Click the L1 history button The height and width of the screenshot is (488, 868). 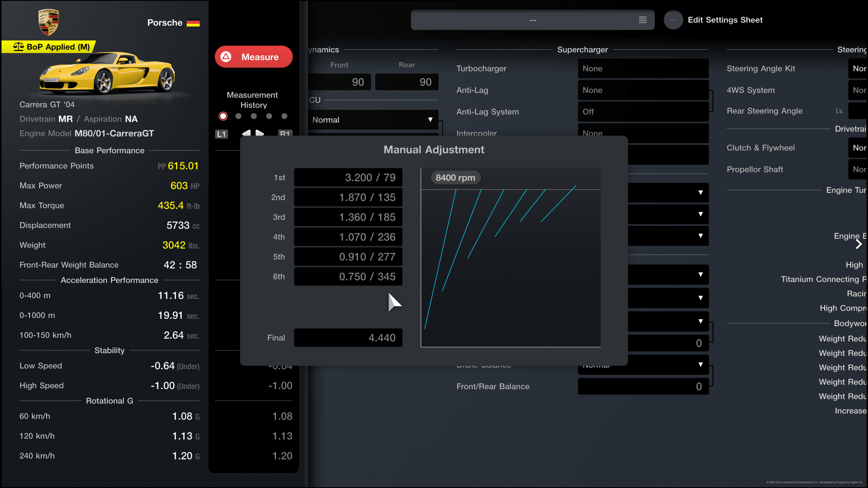(x=221, y=134)
